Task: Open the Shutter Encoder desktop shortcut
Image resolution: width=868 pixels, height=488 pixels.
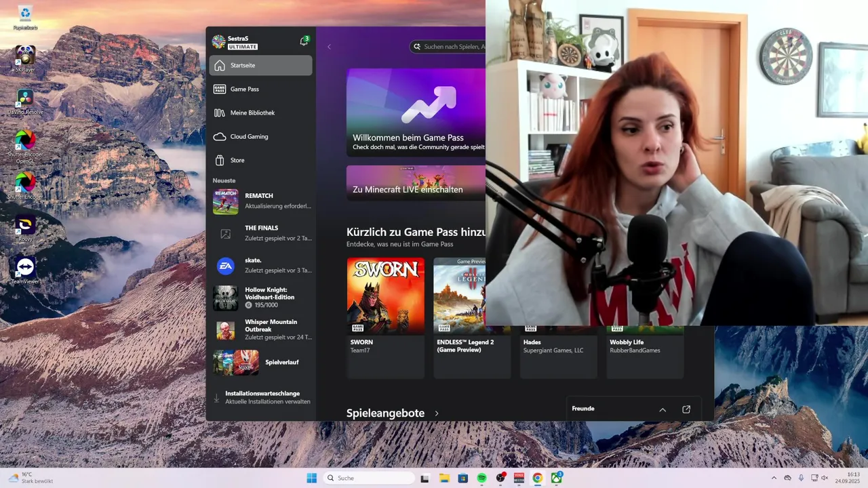Action: [x=25, y=186]
